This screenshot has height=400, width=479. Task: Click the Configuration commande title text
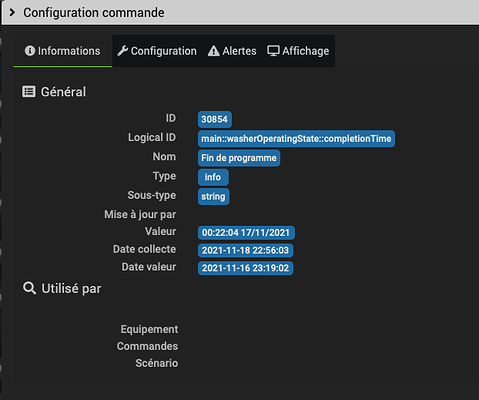(x=94, y=13)
